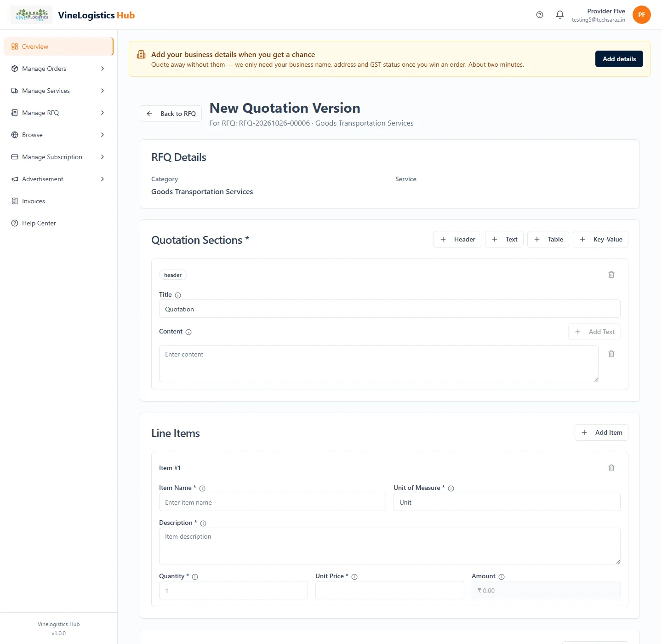Delete the header quotation section
This screenshot has width=662, height=644.
pos(611,275)
